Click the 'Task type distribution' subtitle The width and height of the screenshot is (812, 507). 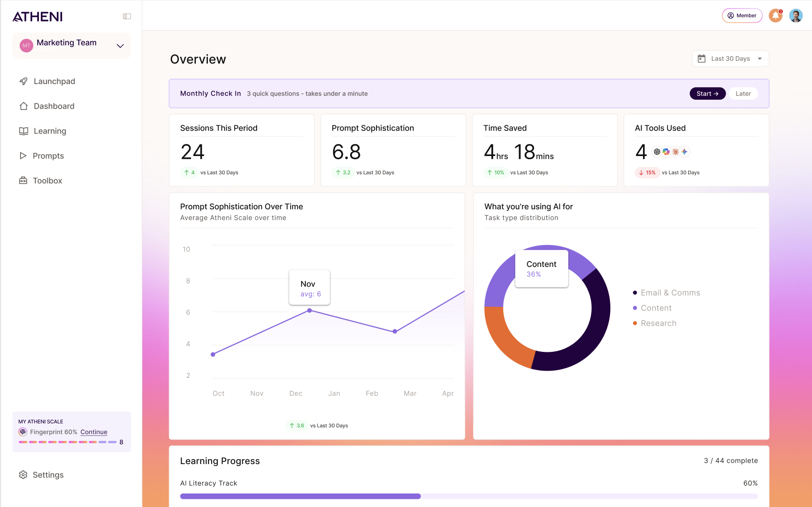click(x=521, y=218)
